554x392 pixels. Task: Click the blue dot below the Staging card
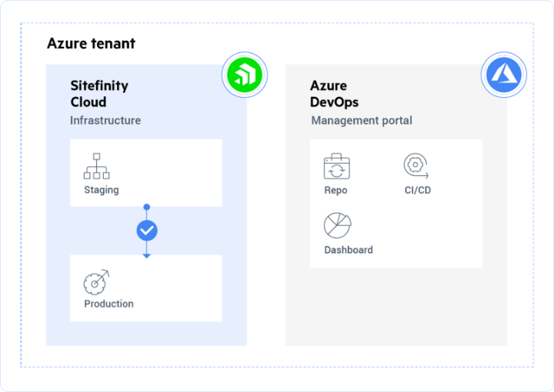tap(146, 207)
